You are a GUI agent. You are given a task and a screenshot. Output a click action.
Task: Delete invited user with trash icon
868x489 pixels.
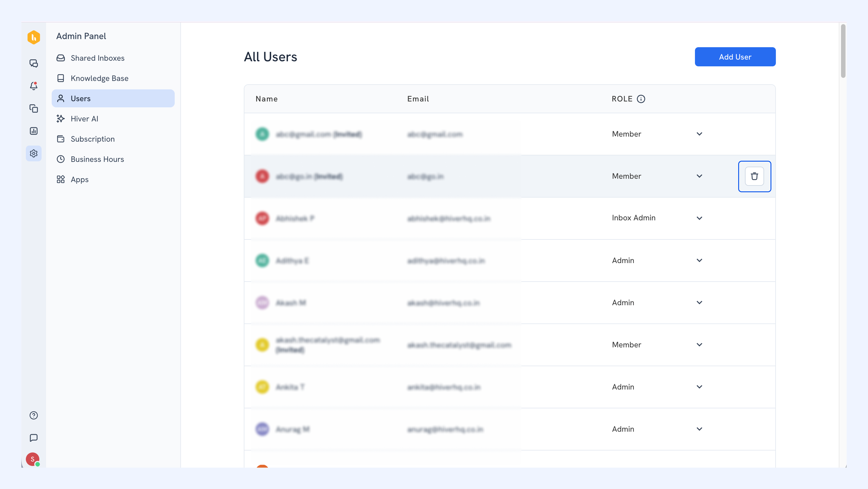click(755, 176)
